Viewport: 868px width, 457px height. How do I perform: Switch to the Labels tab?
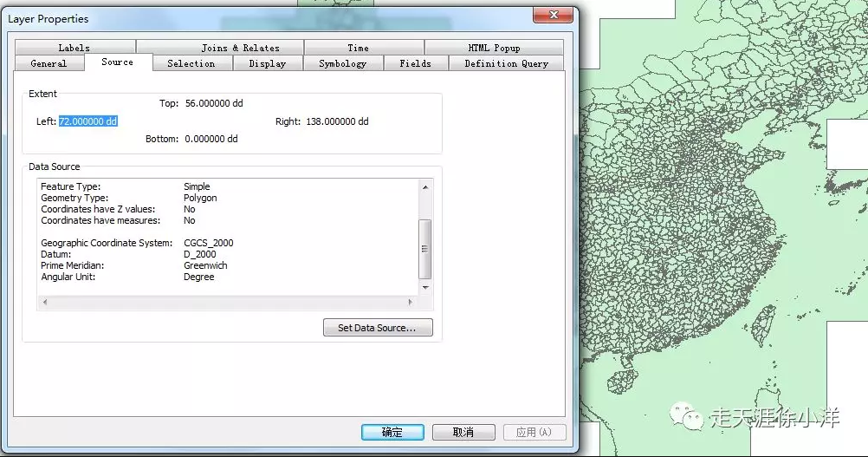pyautogui.click(x=74, y=48)
